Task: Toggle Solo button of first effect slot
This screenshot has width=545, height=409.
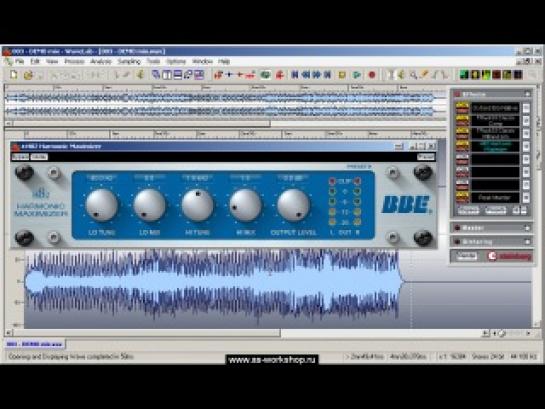Action: pos(462,111)
